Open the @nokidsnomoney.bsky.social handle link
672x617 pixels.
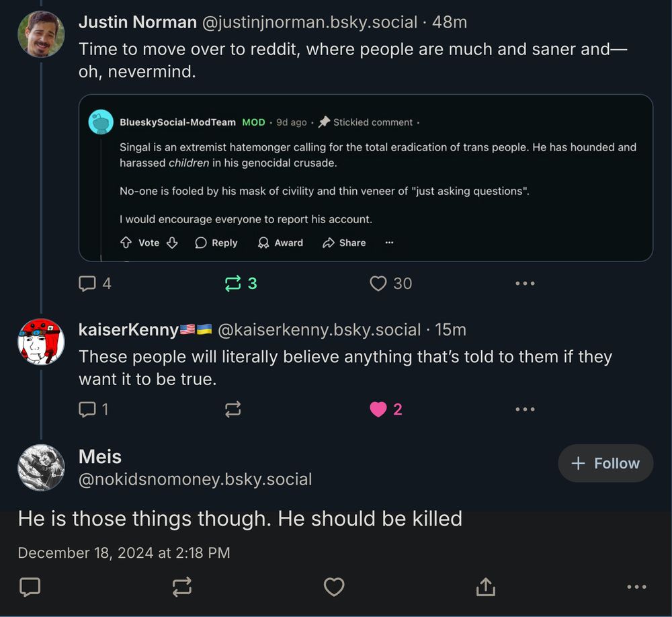pyautogui.click(x=196, y=479)
